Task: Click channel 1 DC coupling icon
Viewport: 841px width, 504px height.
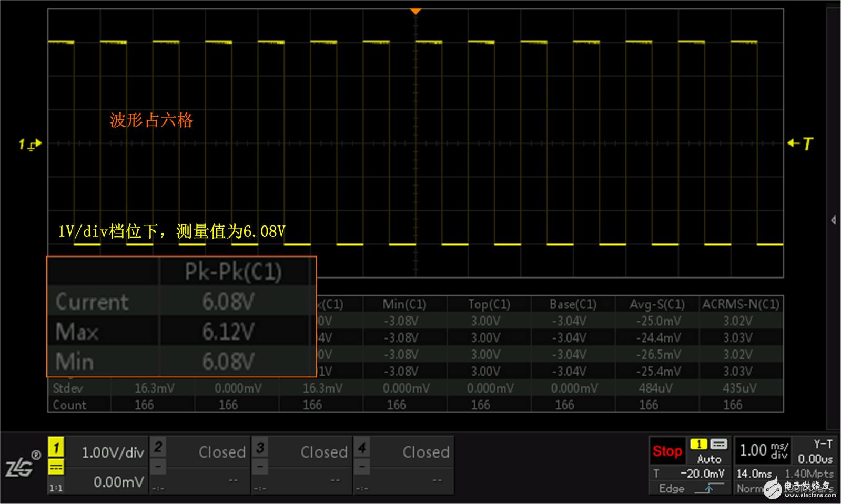Action: pos(56,467)
